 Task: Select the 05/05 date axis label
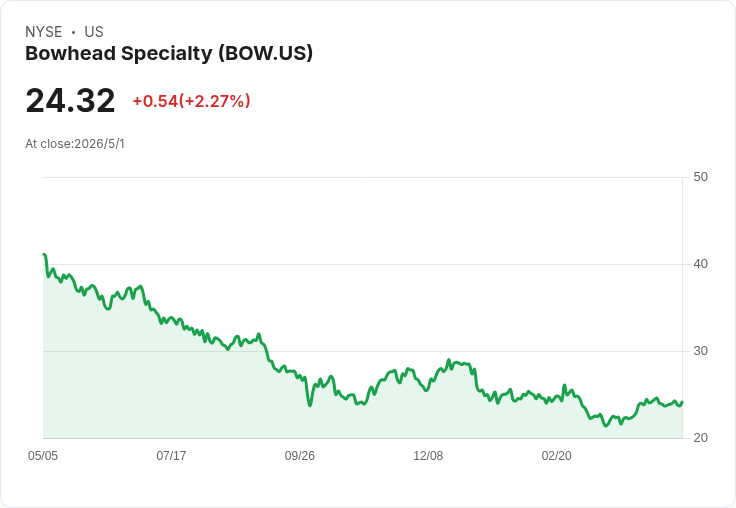click(43, 455)
